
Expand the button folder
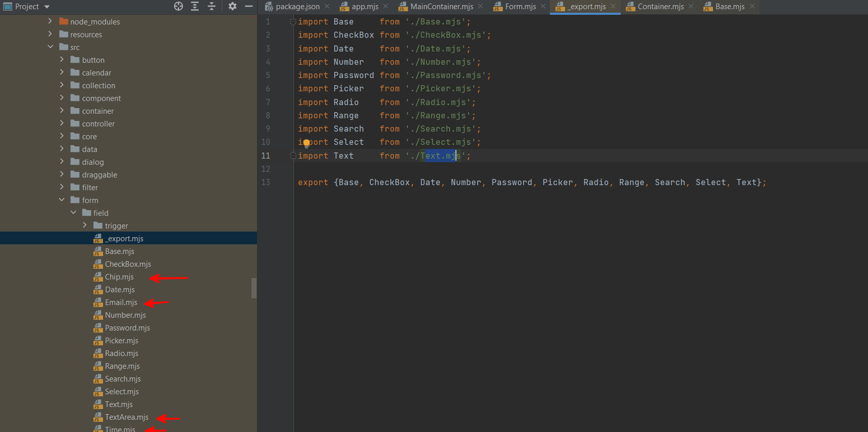(62, 59)
